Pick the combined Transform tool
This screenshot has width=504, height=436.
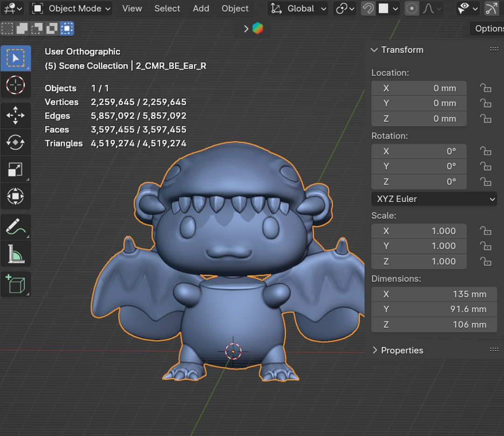(15, 196)
